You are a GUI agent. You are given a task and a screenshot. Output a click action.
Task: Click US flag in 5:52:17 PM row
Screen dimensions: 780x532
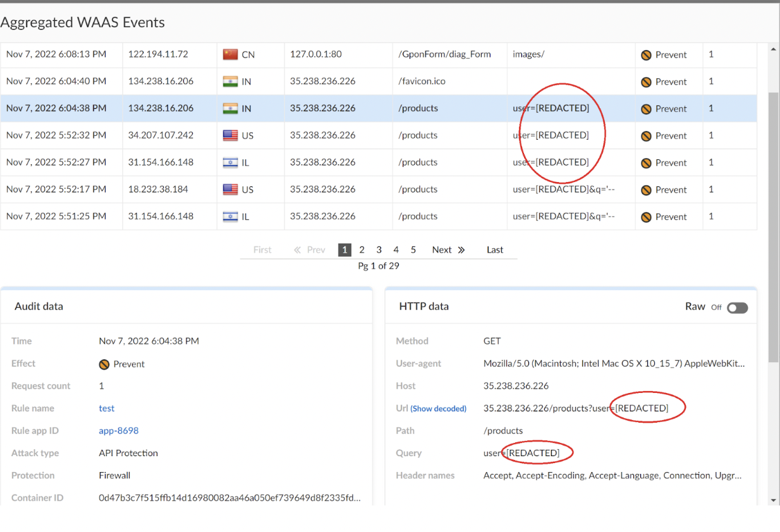pos(230,190)
